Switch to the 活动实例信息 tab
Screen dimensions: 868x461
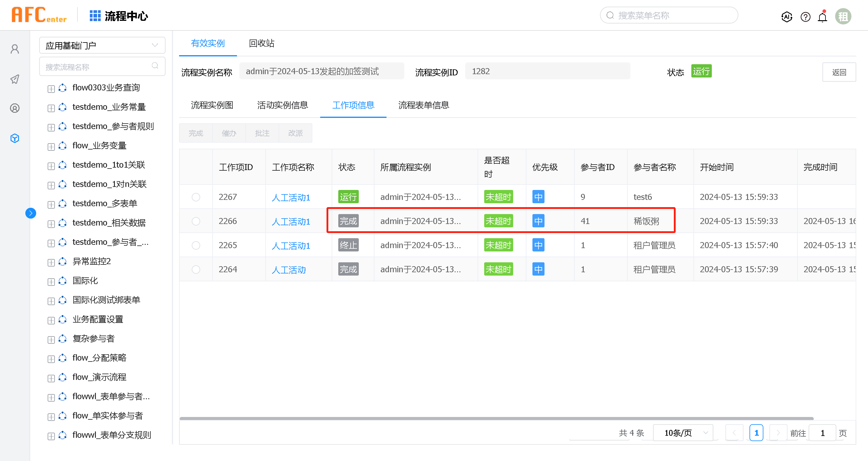coord(282,105)
